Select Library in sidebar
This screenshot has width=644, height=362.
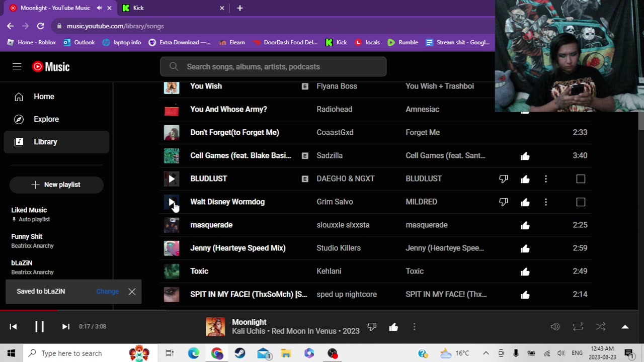coord(56,142)
